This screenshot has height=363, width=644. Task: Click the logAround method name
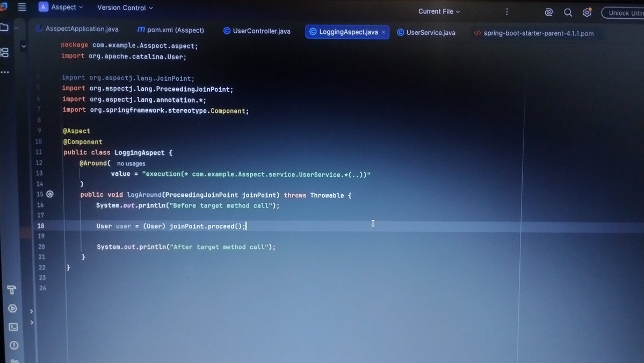(x=144, y=195)
